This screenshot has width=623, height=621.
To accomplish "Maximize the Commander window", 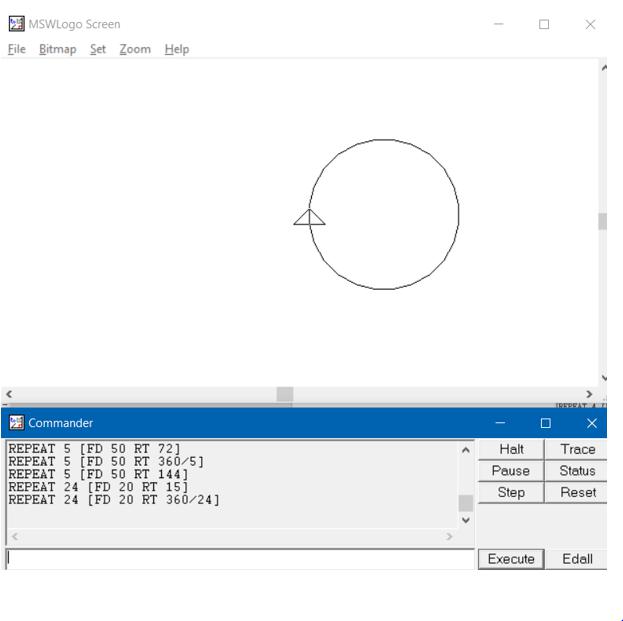I will point(545,423).
